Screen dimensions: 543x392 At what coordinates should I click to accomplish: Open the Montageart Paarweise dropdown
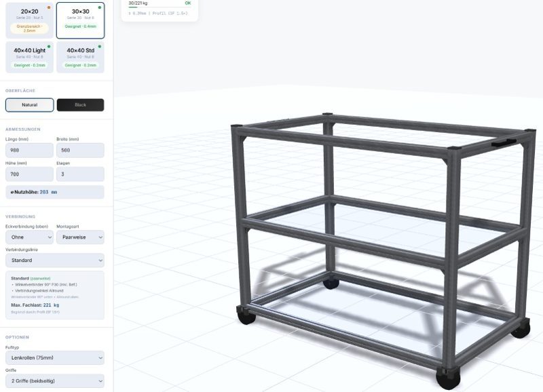(80, 237)
